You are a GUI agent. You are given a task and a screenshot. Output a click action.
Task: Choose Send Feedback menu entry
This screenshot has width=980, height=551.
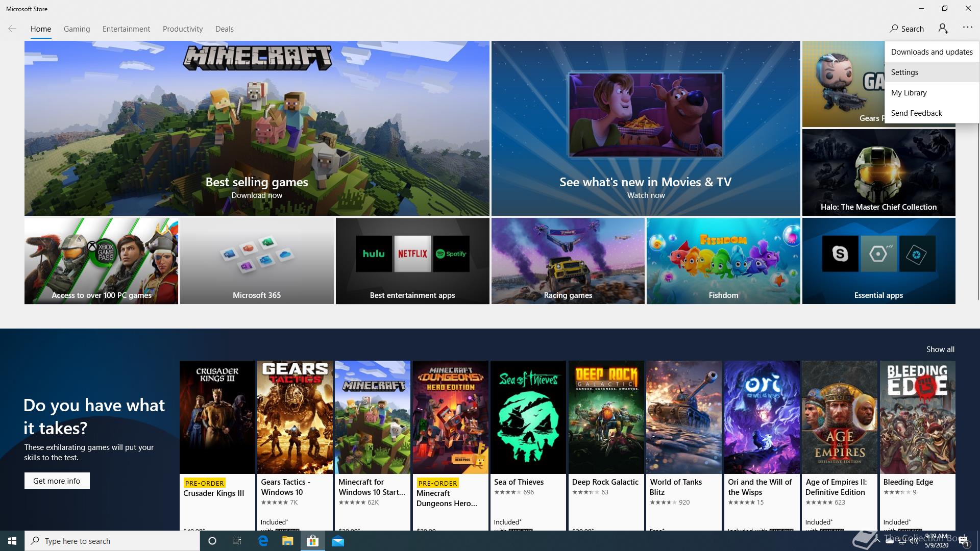coord(932,113)
